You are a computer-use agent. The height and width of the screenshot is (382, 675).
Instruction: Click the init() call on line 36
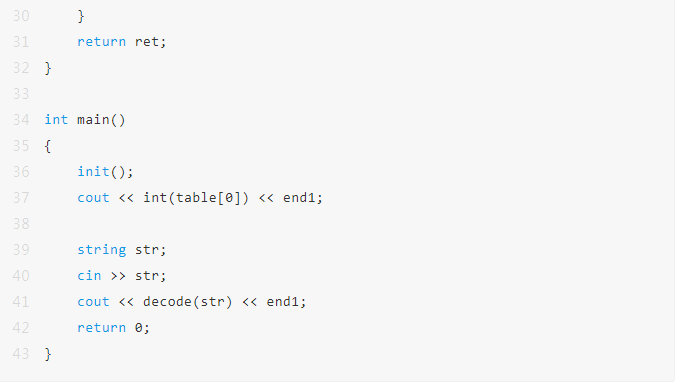tap(105, 172)
